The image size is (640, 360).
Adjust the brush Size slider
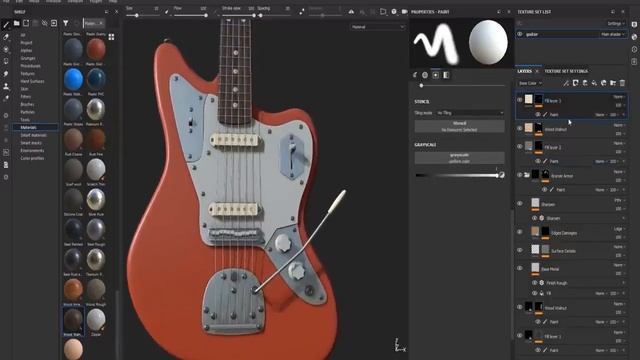tap(142, 16)
